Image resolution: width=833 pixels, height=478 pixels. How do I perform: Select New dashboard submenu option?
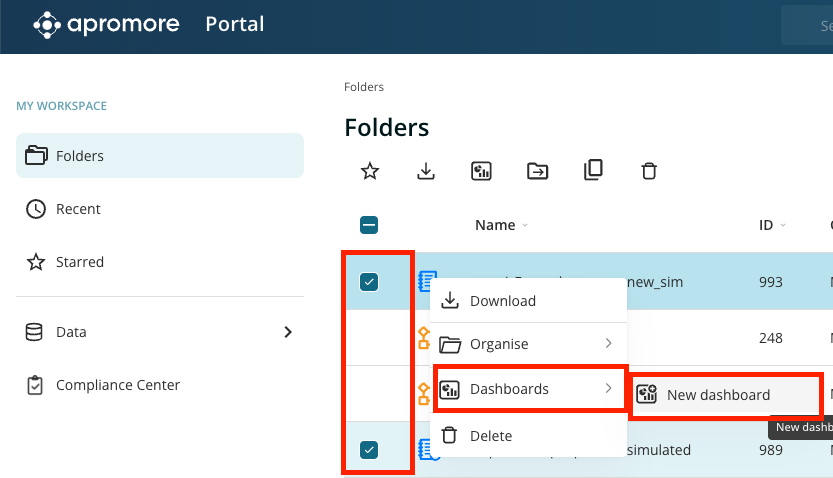(718, 395)
